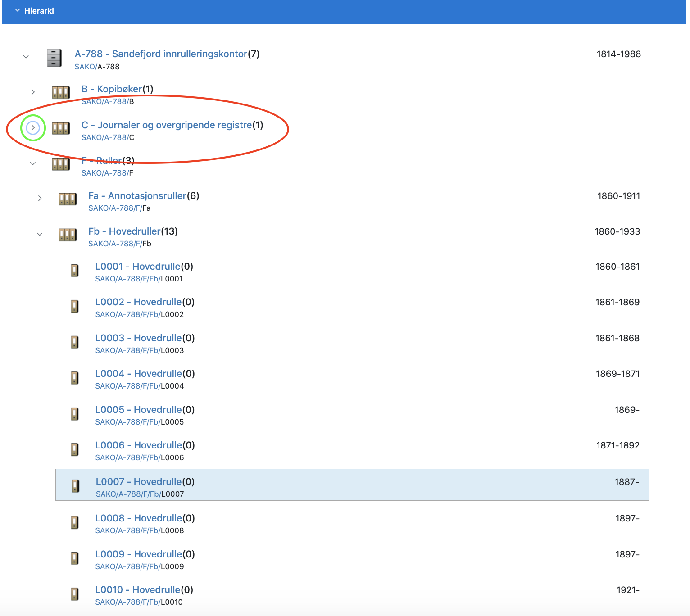Expand the B - Kopibøker series

pos(33,92)
